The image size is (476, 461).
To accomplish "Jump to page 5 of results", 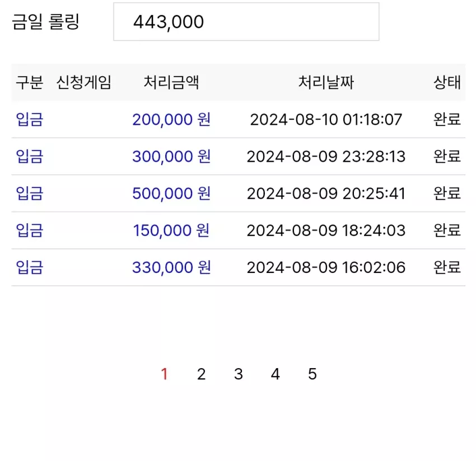I will click(x=312, y=374).
